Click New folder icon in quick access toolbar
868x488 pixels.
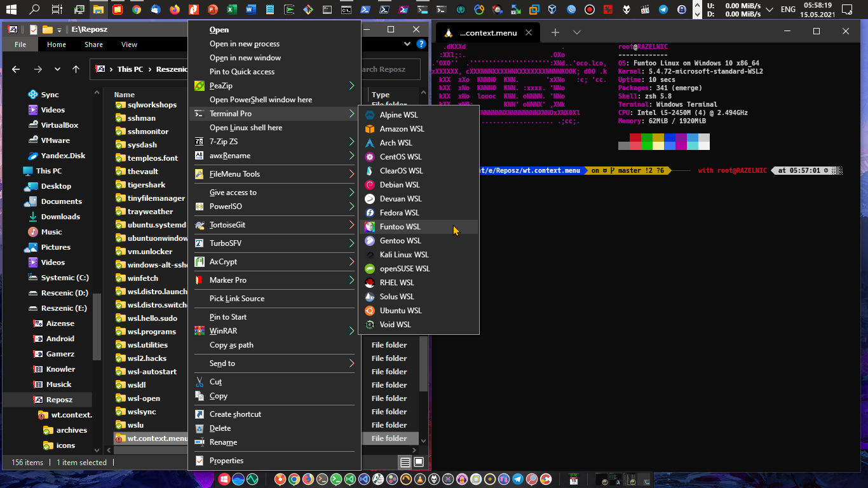[47, 29]
